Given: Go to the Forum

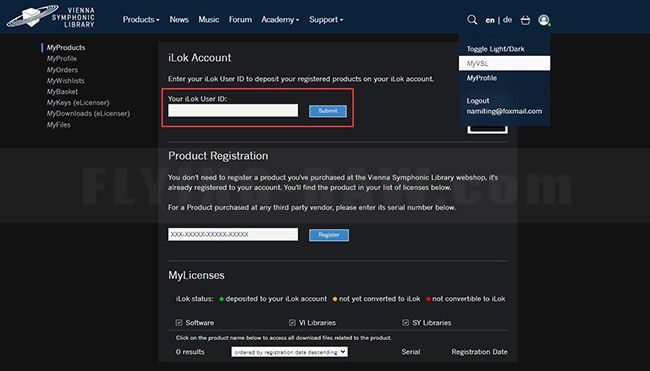Looking at the screenshot, I should pos(240,19).
